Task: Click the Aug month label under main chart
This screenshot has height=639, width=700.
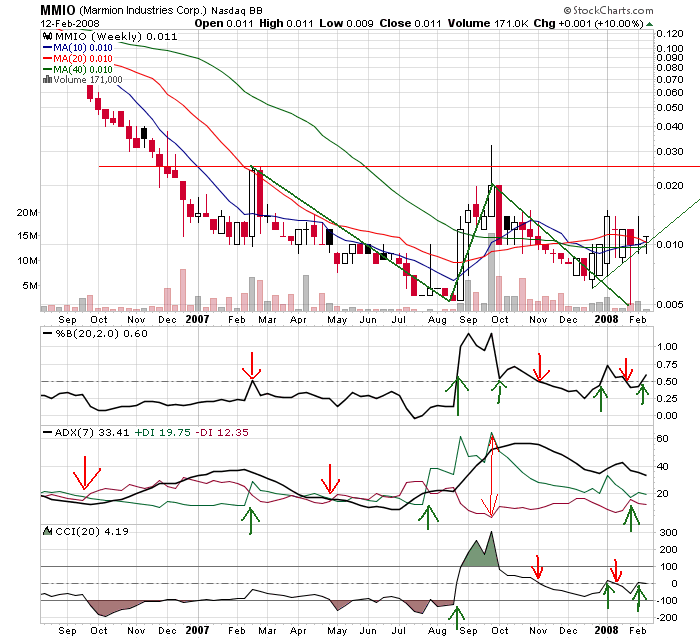Action: (437, 320)
